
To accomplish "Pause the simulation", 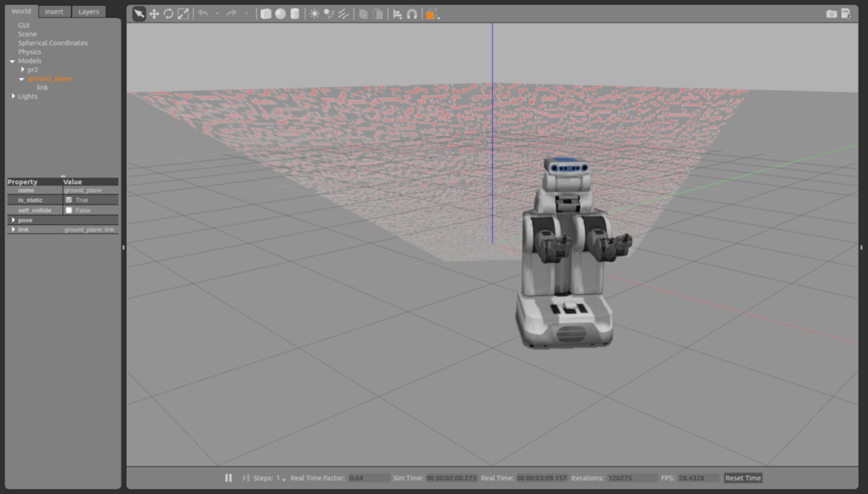I will click(228, 478).
